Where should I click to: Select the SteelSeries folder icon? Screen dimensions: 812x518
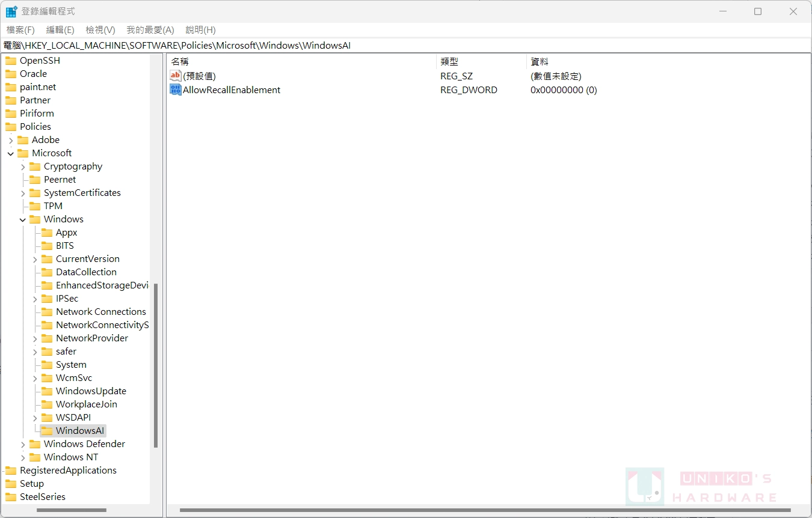(x=11, y=497)
